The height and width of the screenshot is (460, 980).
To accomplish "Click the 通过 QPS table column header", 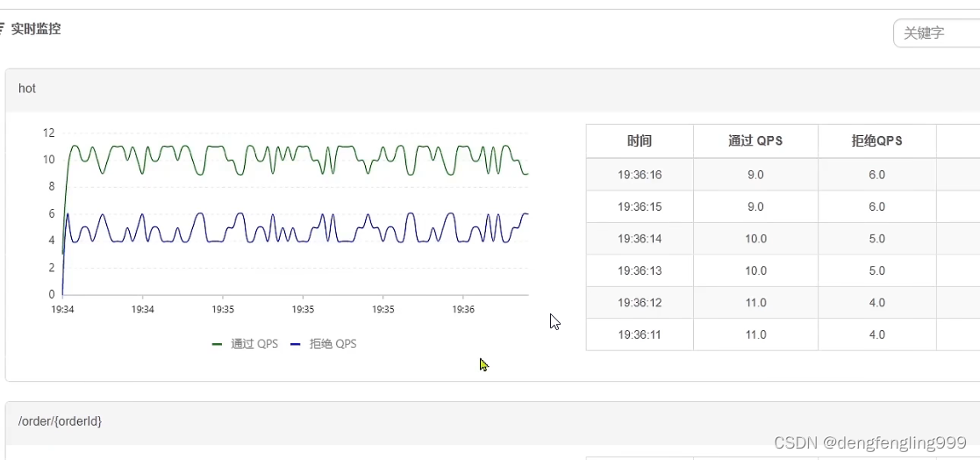I will tap(755, 141).
